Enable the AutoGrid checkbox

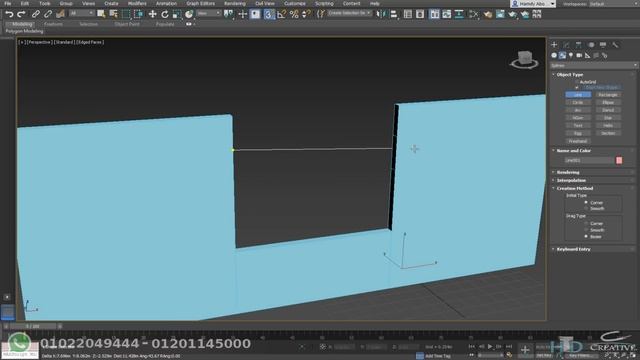point(577,82)
